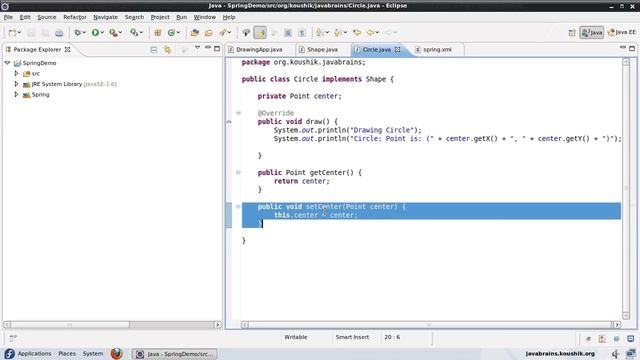
Task: Toggle Link with Editor in Package Explorer
Action: 167,50
